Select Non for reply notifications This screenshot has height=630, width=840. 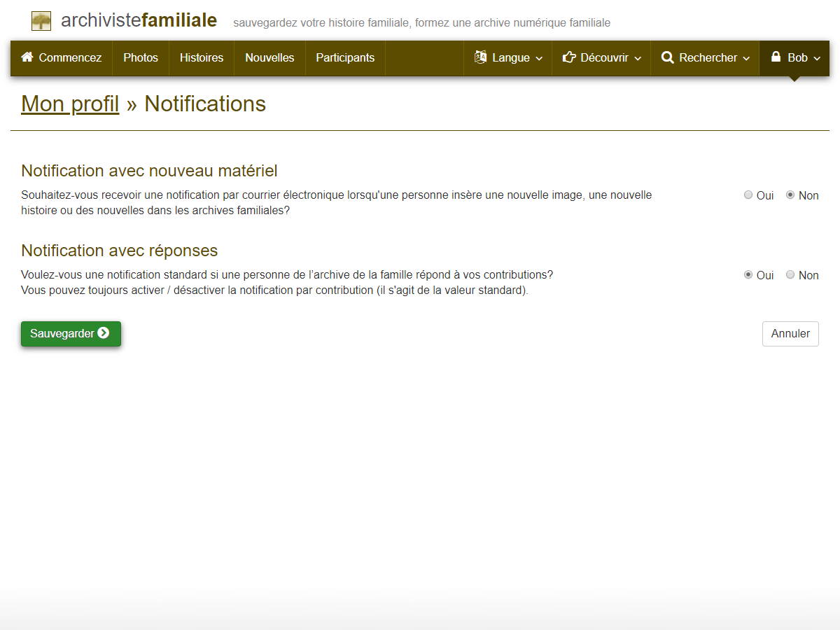pyautogui.click(x=790, y=275)
